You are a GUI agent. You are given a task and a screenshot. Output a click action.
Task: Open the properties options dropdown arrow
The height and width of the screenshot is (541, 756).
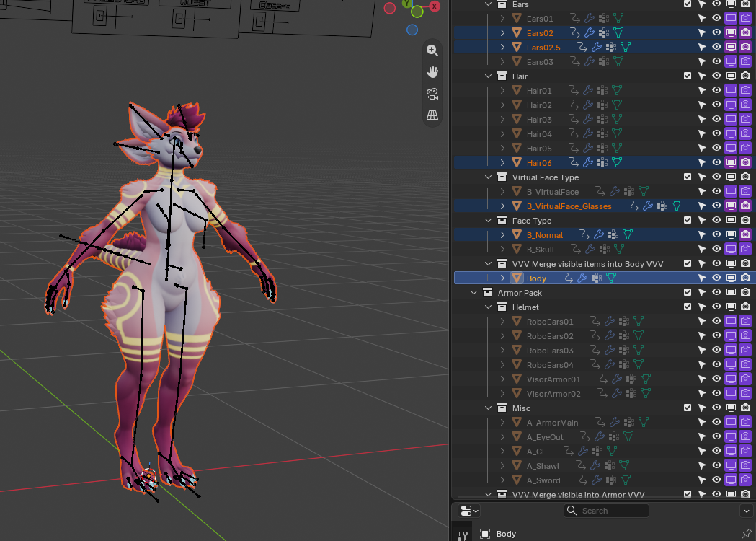tap(747, 511)
